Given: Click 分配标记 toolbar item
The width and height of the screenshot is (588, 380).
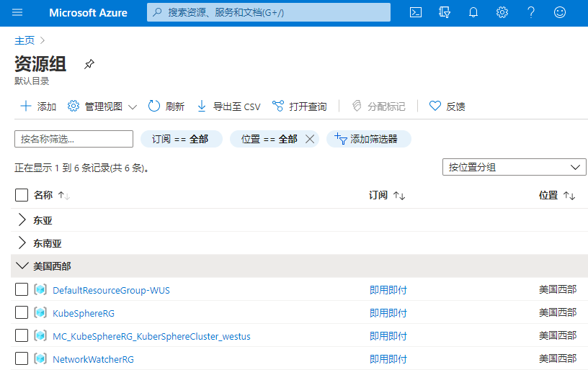Looking at the screenshot, I should click(x=378, y=107).
